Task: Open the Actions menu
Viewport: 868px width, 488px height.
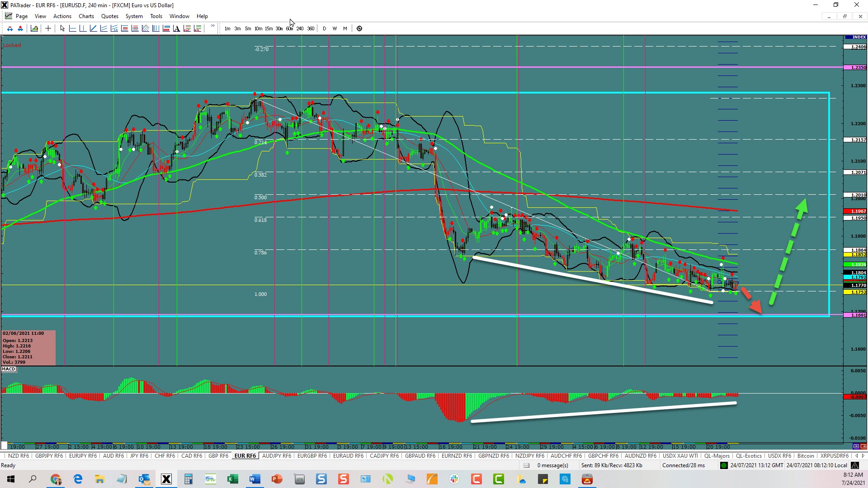Action: 62,16
